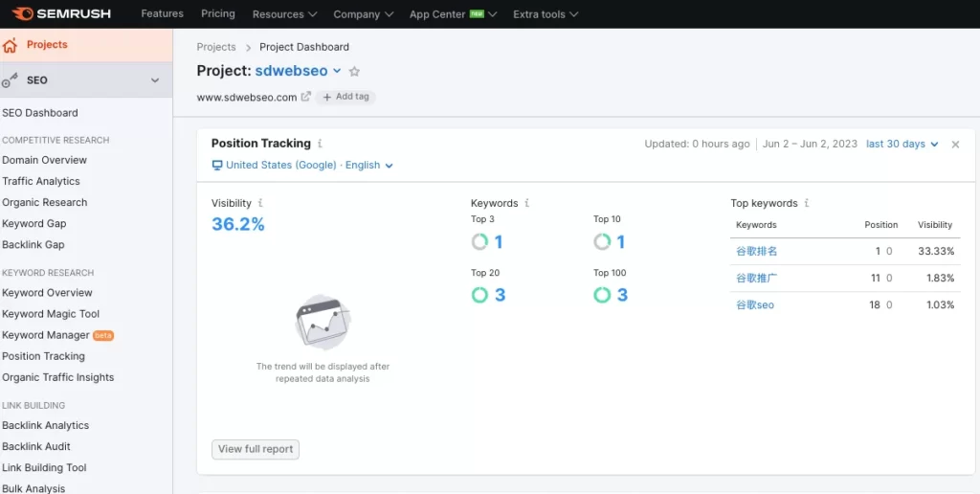Open Link Building Tool
Image resolution: width=980 pixels, height=494 pixels.
click(44, 467)
